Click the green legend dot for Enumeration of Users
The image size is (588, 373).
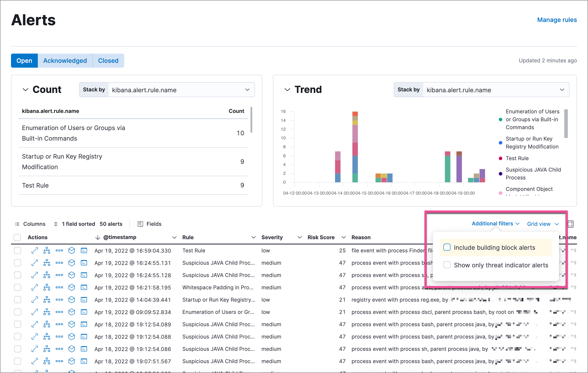coord(500,119)
